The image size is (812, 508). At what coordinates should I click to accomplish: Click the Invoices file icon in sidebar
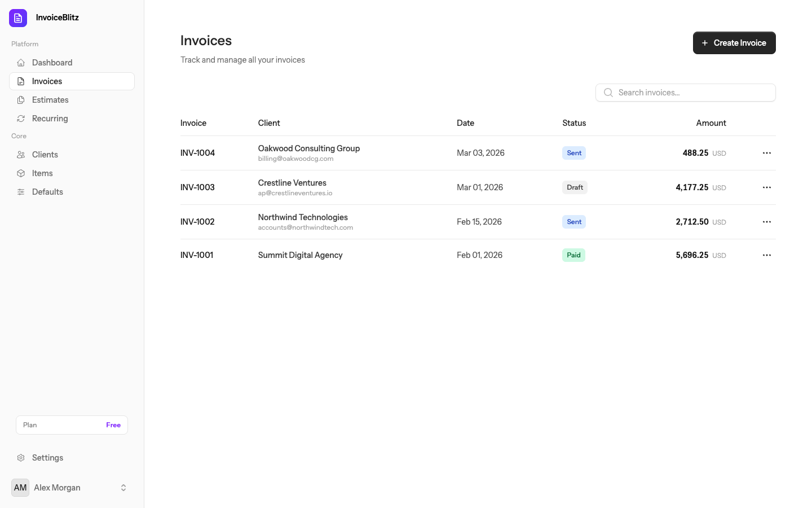[21, 81]
